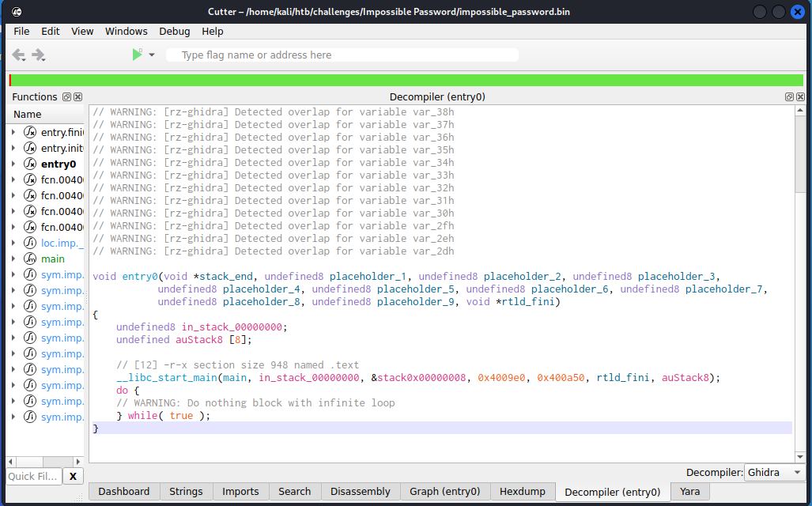Select entry0 in the Functions list
The width and height of the screenshot is (812, 506).
tap(59, 164)
